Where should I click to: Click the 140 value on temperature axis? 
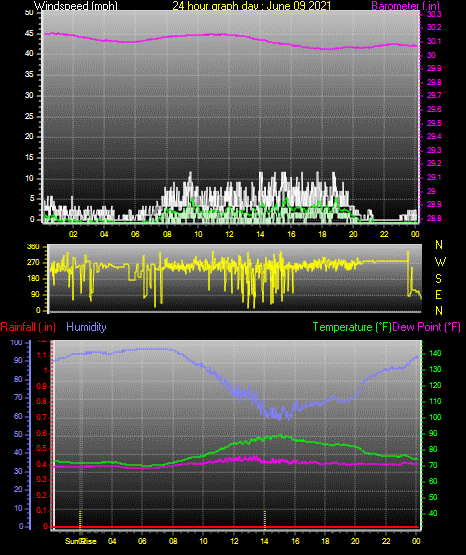click(x=435, y=353)
